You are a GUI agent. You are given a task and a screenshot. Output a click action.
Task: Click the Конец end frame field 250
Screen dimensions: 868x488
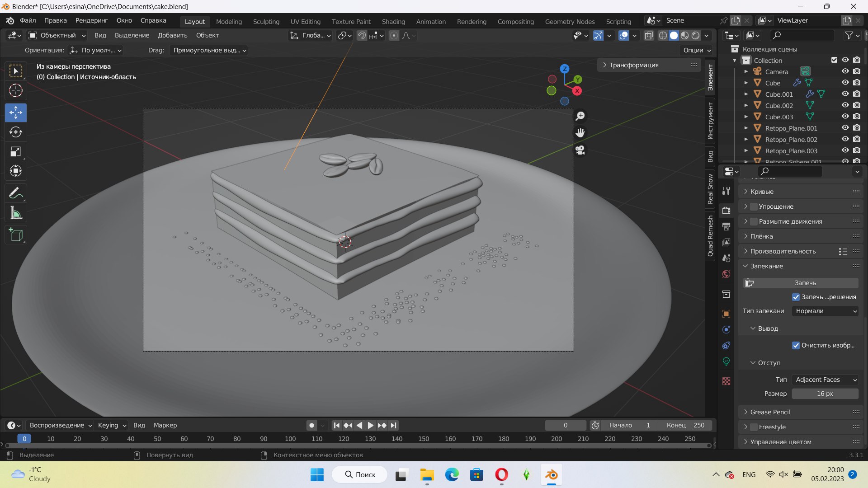[685, 425]
